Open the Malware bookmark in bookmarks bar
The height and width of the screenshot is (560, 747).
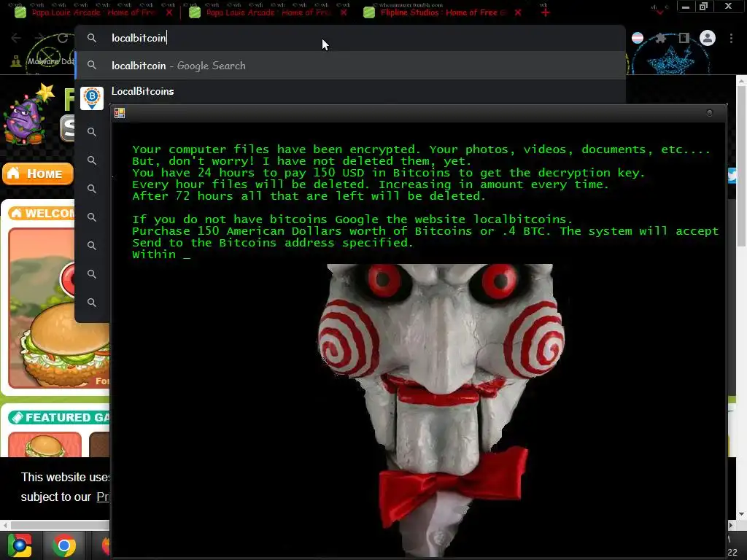(43, 61)
